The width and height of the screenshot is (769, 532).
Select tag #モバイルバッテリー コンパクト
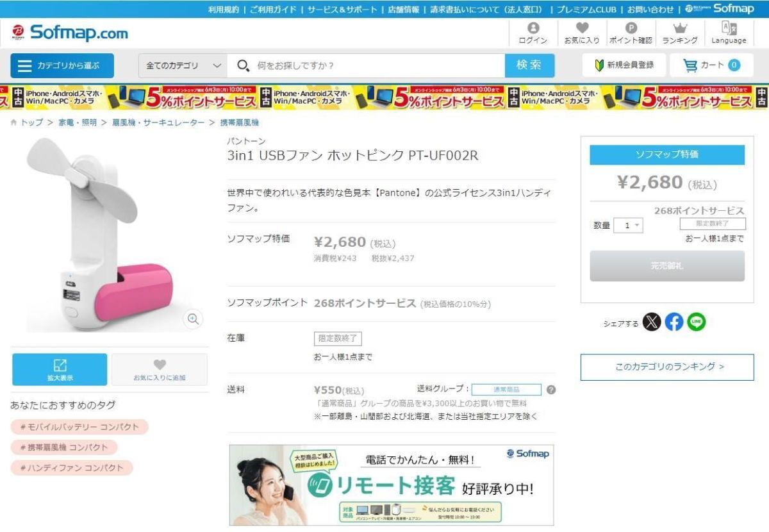pos(79,427)
